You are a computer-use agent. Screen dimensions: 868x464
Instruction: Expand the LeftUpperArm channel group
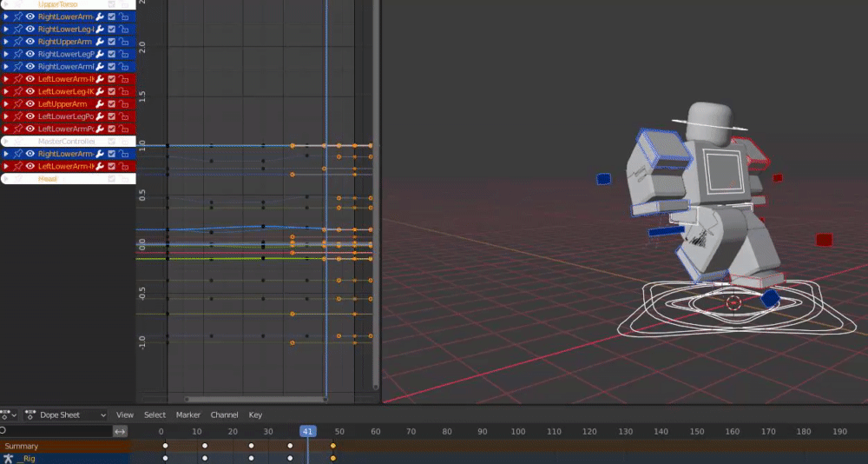click(x=6, y=103)
